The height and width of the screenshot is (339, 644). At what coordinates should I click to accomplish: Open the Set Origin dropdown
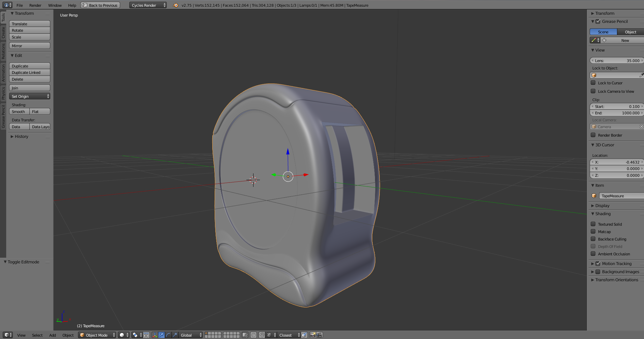tap(30, 96)
